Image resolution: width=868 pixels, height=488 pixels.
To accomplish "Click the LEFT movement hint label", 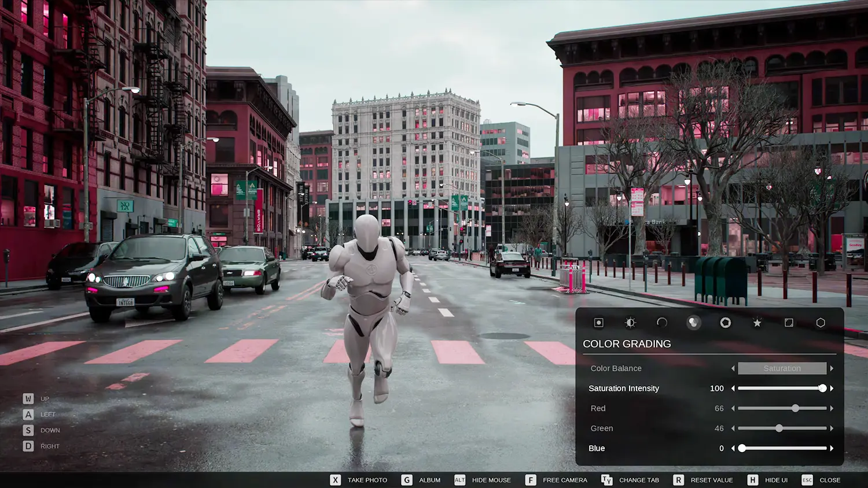I will (48, 415).
